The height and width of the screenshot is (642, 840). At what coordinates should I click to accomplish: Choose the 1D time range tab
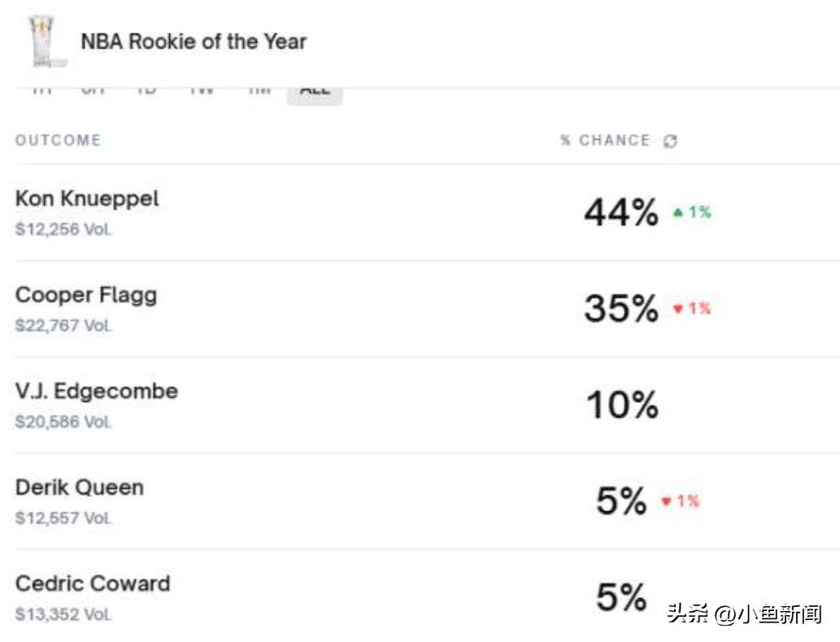146,90
